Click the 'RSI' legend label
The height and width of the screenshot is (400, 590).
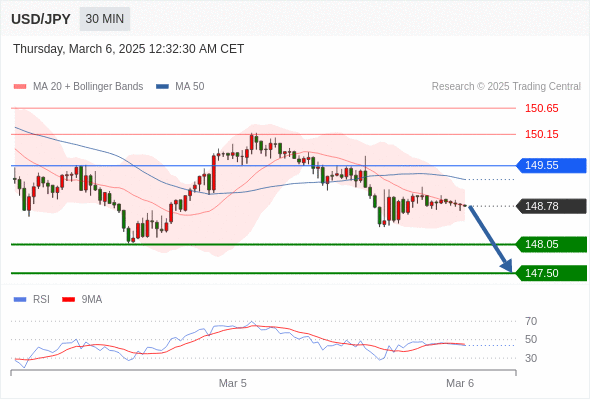click(x=41, y=300)
